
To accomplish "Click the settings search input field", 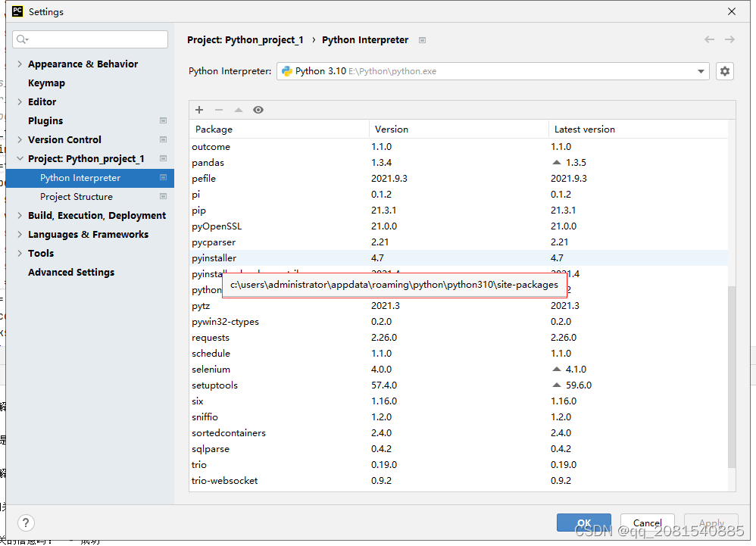I will click(90, 39).
